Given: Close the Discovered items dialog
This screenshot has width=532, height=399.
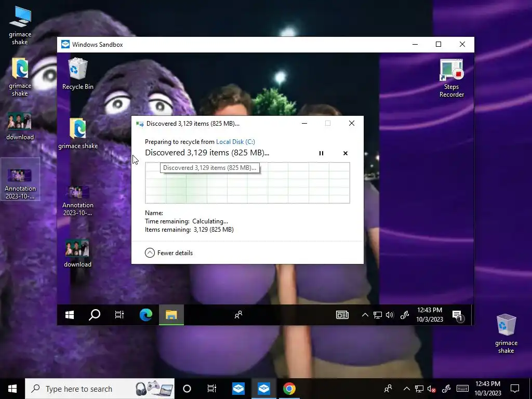Looking at the screenshot, I should (352, 124).
